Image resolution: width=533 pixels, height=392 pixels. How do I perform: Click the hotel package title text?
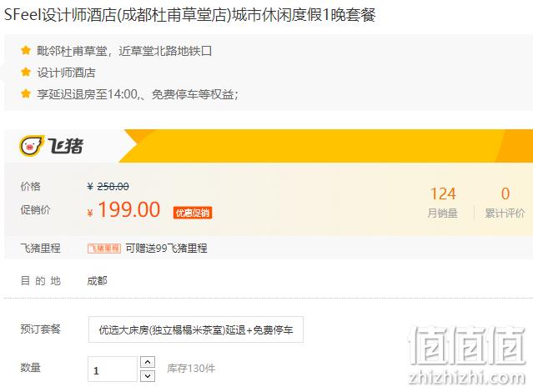coord(189,15)
